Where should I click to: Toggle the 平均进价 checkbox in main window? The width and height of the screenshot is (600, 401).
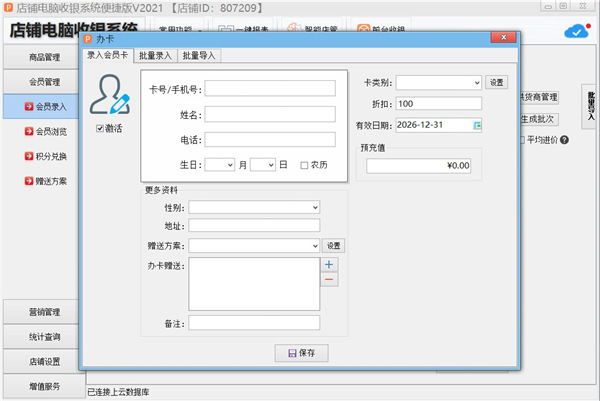pos(522,140)
